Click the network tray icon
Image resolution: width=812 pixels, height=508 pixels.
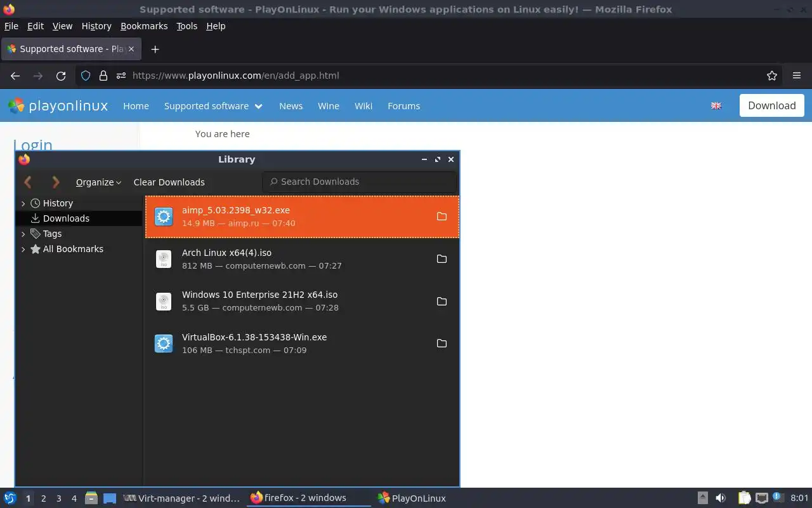[762, 498]
